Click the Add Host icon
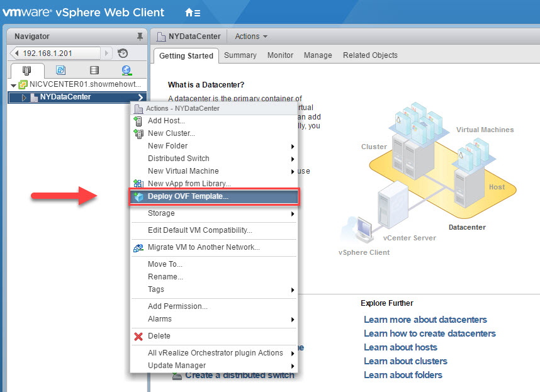The height and width of the screenshot is (392, 540). click(x=138, y=121)
